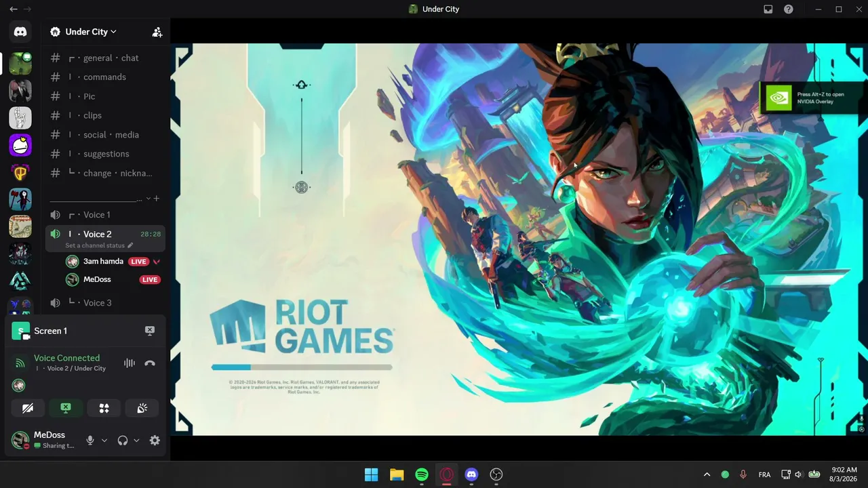Open the teal triangle logo server

click(20, 281)
